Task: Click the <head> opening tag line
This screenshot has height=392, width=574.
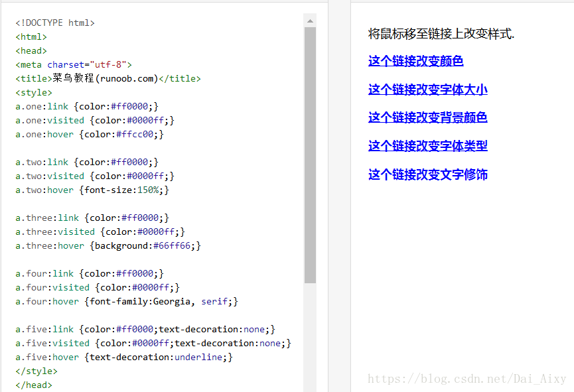Action: point(31,51)
